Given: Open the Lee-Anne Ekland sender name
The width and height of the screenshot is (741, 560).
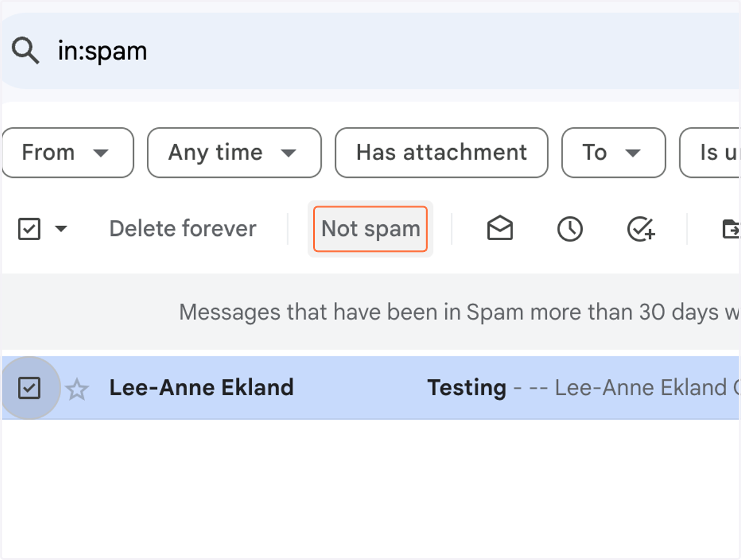Looking at the screenshot, I should pos(201,388).
